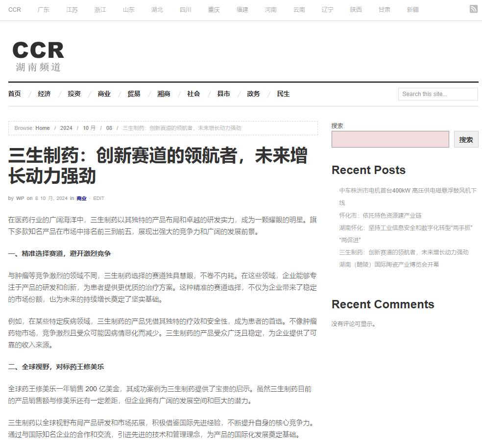Open recent post 湖南怀化：坚持工业信息安全
Screen dimensions: 482x448
406,234
